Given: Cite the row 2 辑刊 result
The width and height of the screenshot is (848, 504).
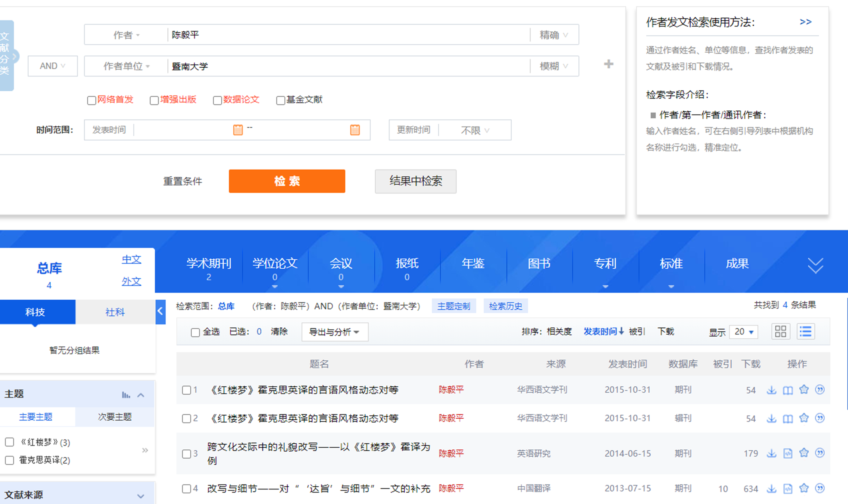Looking at the screenshot, I should [x=820, y=418].
